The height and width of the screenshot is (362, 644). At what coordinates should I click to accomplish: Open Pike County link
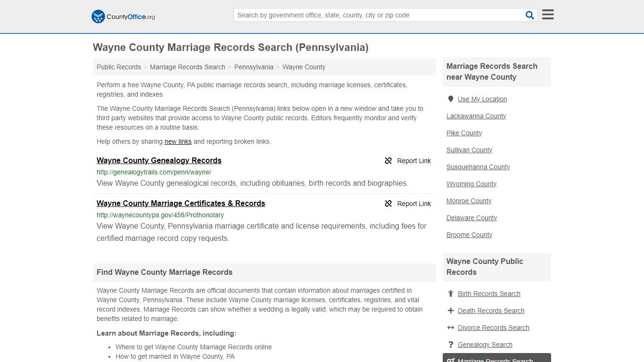tap(464, 133)
